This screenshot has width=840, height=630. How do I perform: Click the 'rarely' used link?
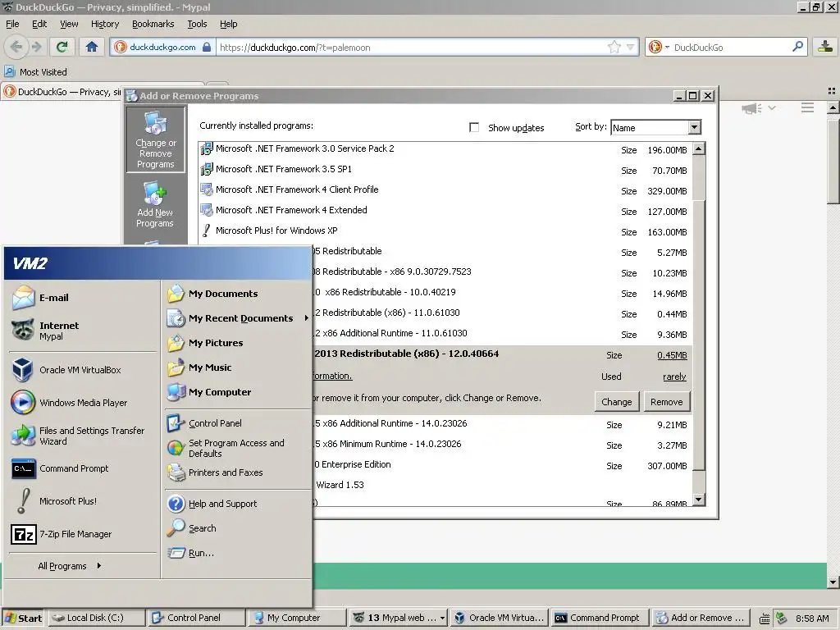674,377
